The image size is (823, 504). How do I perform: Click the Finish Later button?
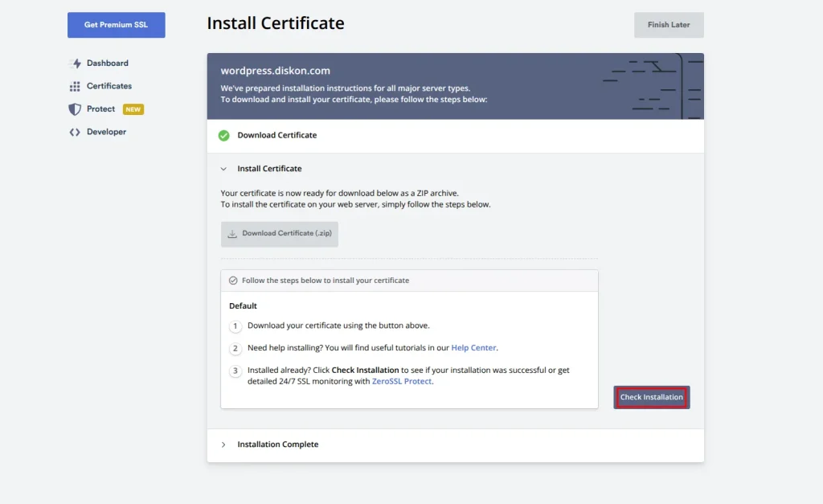[669, 25]
